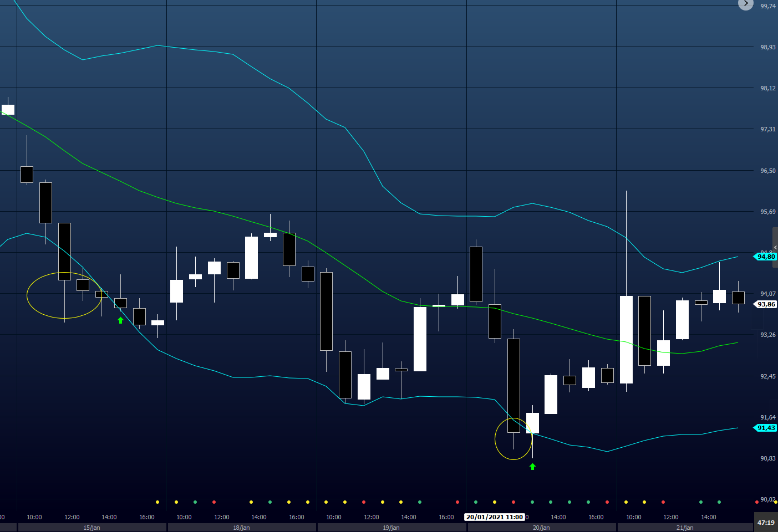Viewport: 778px width, 532px height.
Task: Click the 19/jan date bar
Action: [x=391, y=528]
